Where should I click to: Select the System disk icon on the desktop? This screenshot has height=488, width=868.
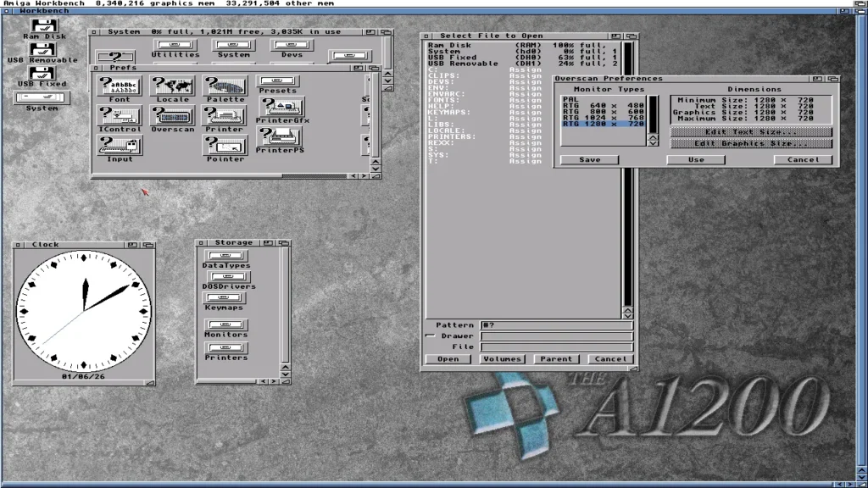tap(42, 102)
